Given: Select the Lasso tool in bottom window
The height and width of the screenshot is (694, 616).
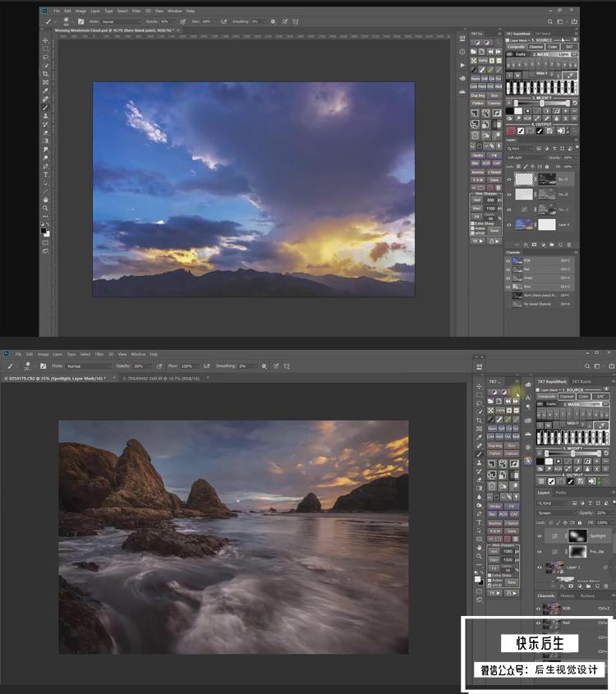Looking at the screenshot, I should pos(480,403).
